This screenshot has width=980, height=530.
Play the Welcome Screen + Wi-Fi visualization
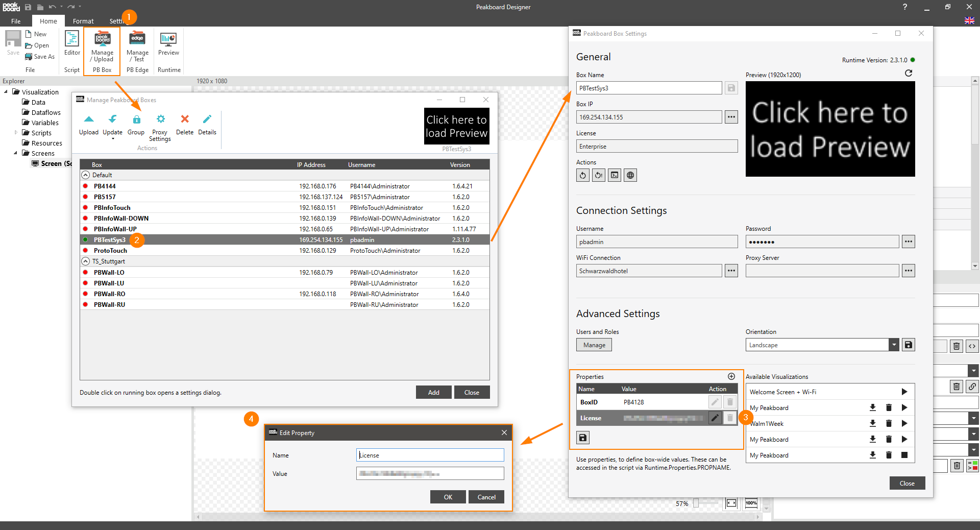point(904,392)
